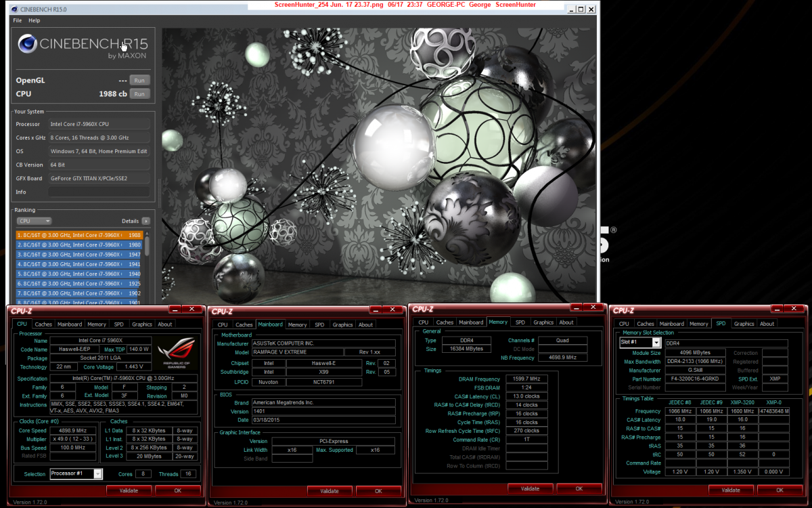The width and height of the screenshot is (812, 508).
Task: Select the ranking entry scoring 1941
Action: 78,264
